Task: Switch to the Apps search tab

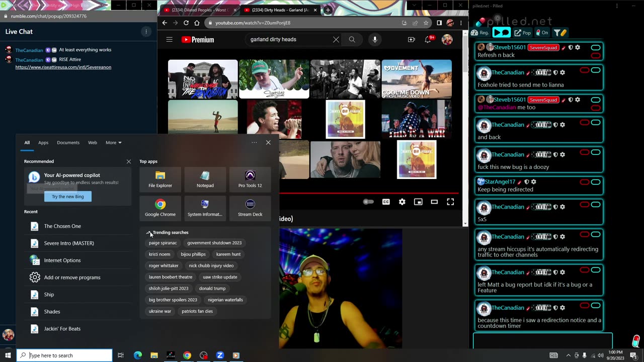Action: pos(43,142)
